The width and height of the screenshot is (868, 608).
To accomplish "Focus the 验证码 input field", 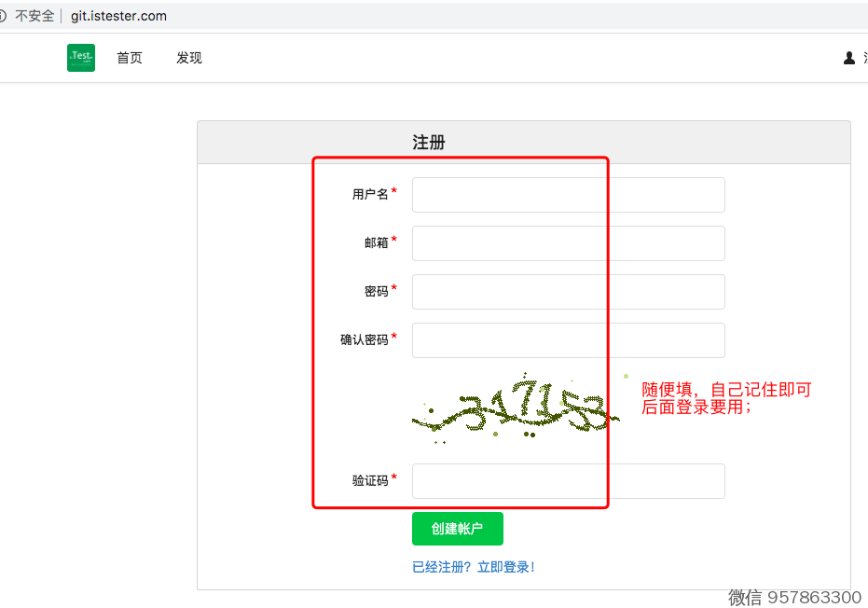I will pos(568,481).
